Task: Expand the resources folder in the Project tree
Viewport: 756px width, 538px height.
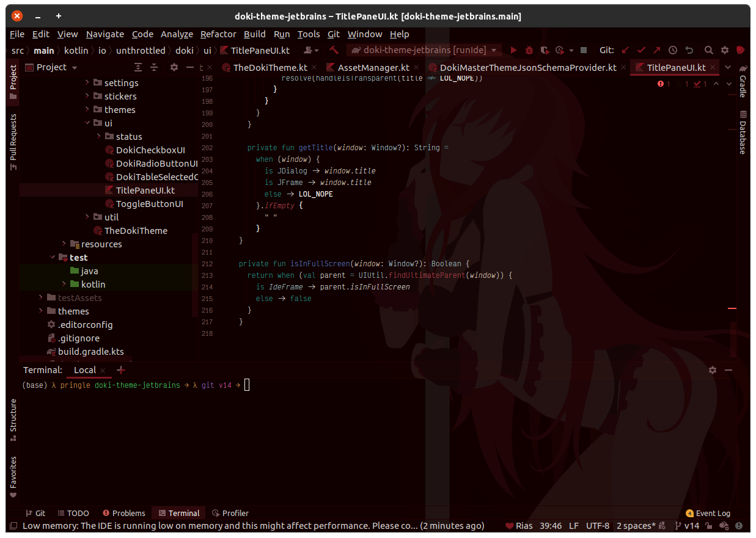Action: point(64,244)
